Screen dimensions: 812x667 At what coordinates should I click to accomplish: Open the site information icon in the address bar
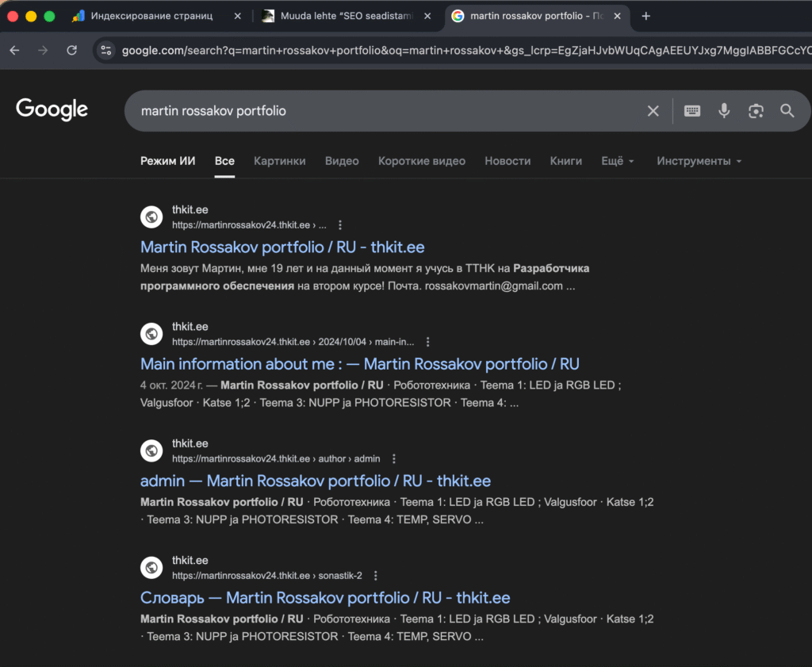(x=107, y=51)
